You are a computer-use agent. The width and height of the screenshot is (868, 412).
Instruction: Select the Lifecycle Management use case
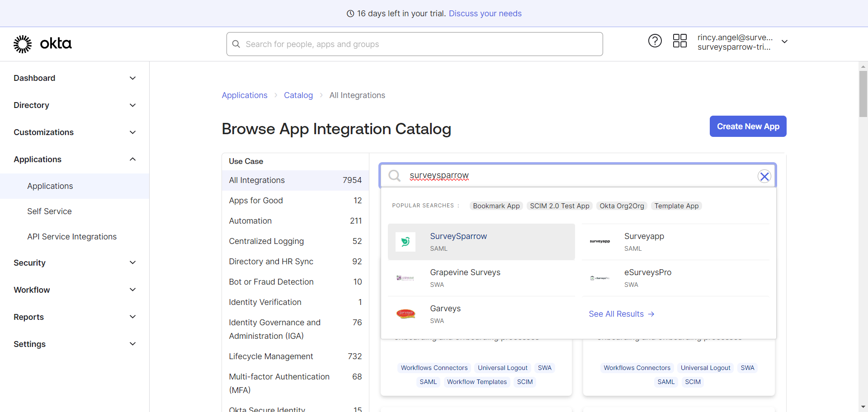point(271,356)
